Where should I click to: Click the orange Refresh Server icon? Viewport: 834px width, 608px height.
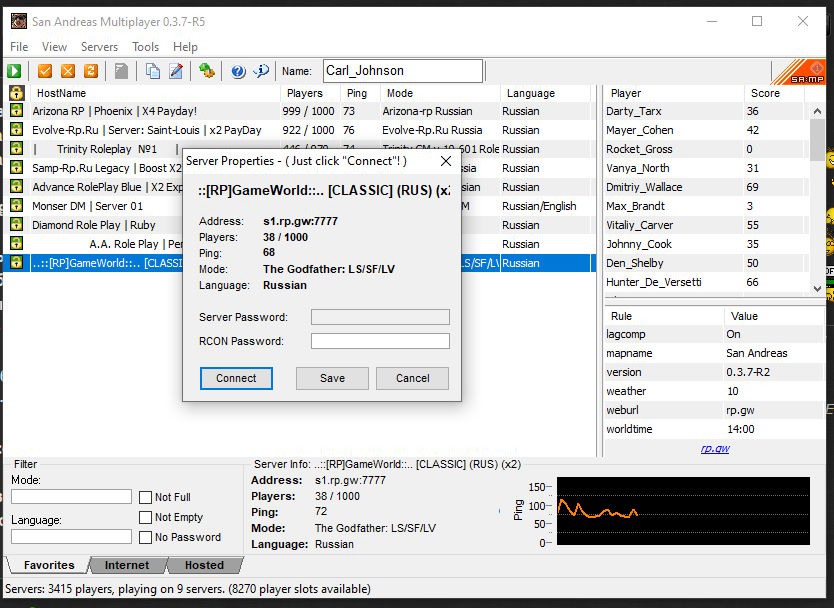[x=91, y=71]
